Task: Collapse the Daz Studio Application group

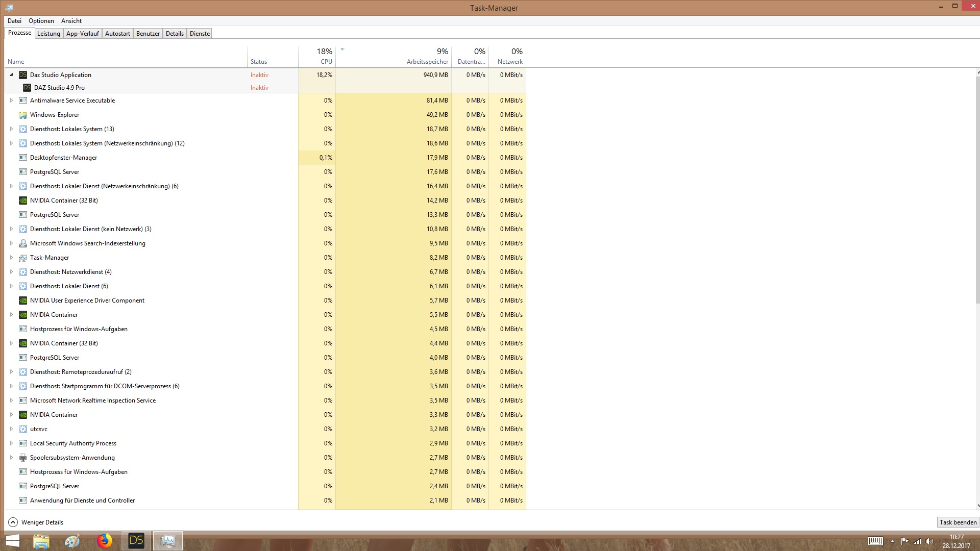Action: (x=11, y=75)
